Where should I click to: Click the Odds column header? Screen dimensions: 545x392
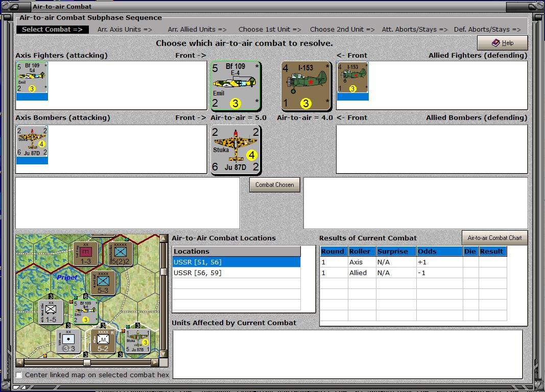(x=440, y=251)
